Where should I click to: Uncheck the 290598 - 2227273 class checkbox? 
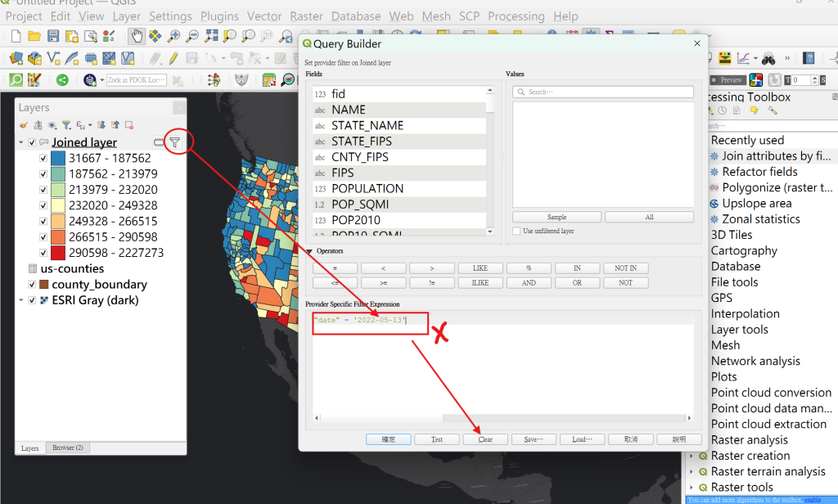click(43, 253)
